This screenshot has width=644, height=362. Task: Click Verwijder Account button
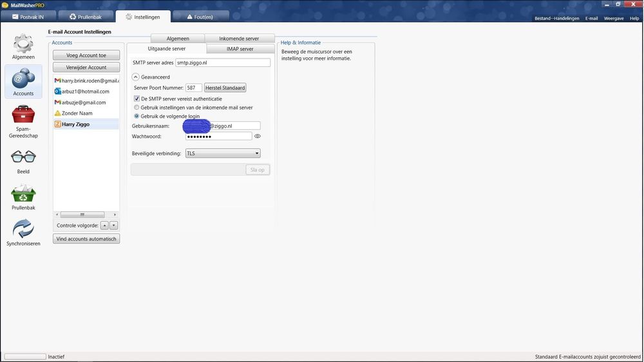point(86,67)
